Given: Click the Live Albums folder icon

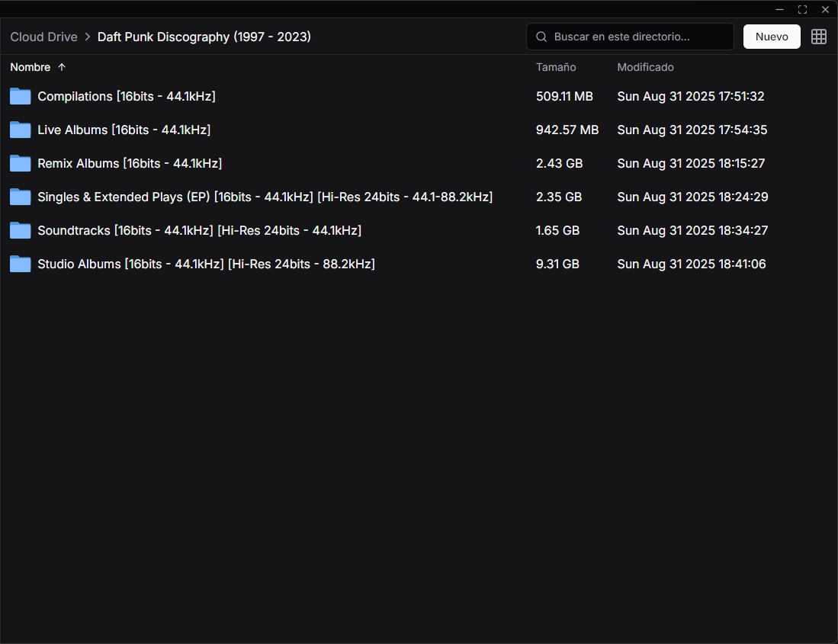Looking at the screenshot, I should (x=21, y=130).
